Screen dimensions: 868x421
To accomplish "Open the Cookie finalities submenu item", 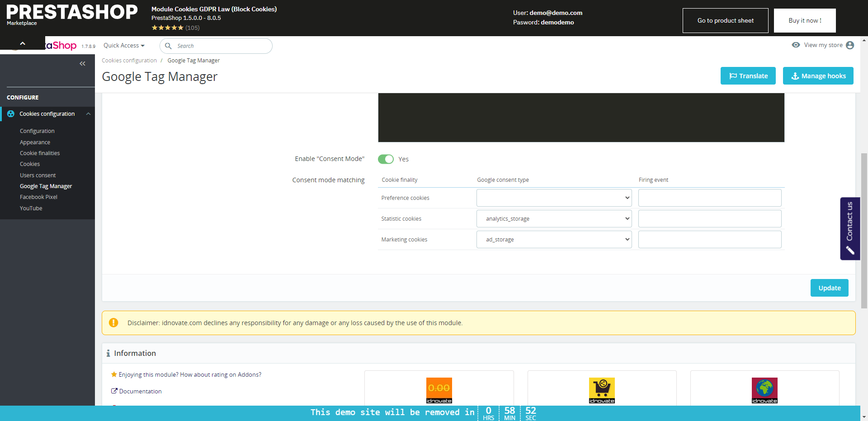I will pos(40,153).
